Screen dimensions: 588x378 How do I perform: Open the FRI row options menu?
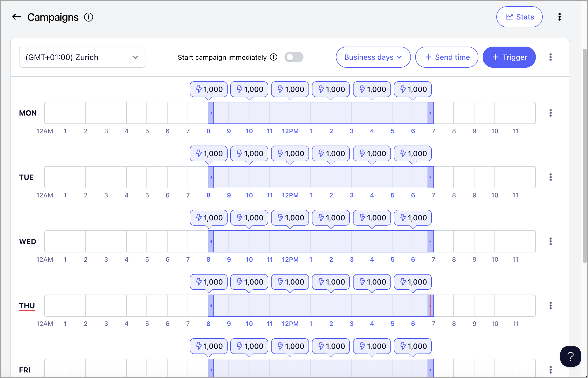(551, 370)
